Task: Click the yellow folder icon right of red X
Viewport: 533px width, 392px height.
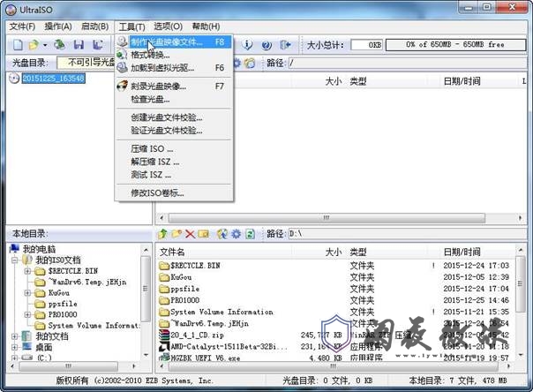Action: point(203,234)
